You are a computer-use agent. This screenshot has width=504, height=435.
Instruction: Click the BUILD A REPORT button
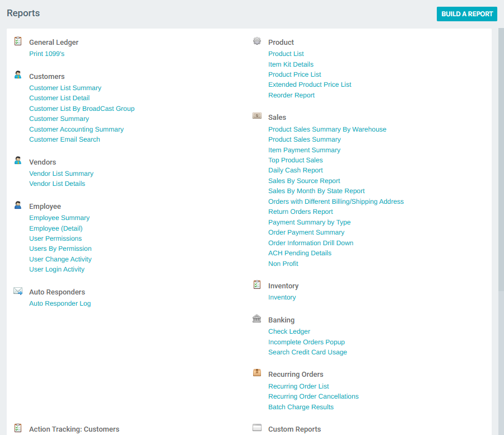[466, 13]
